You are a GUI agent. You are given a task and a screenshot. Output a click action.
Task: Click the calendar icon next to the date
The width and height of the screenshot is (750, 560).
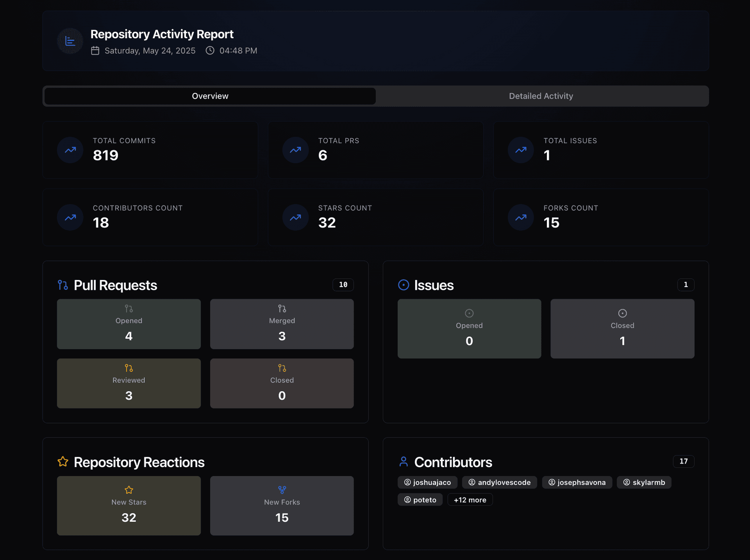95,51
